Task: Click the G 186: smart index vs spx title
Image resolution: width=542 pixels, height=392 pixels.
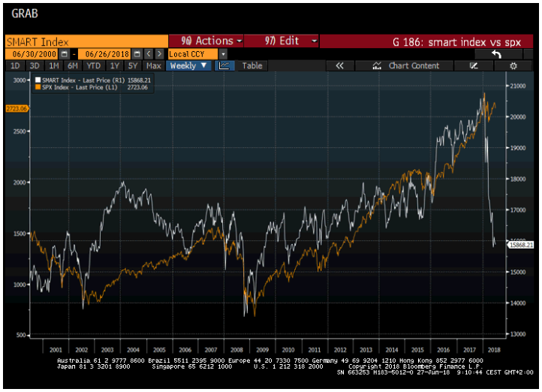Action: point(456,42)
